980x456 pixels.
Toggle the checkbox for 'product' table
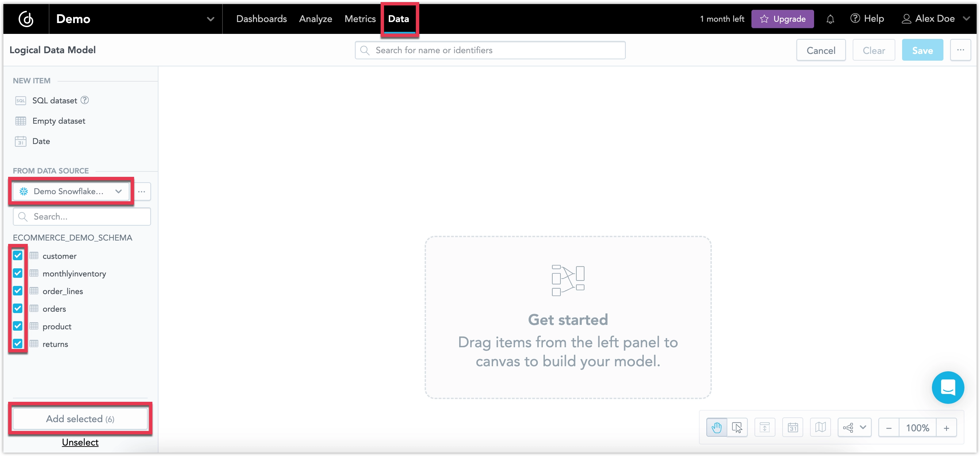pyautogui.click(x=18, y=326)
